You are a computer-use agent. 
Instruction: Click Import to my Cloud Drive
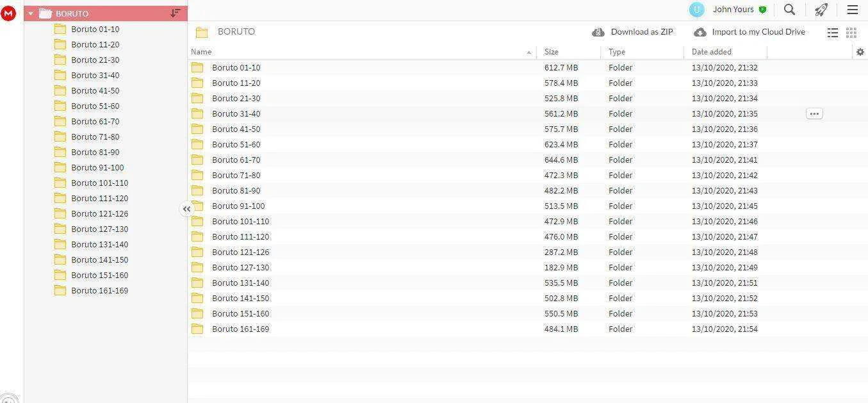tap(749, 31)
